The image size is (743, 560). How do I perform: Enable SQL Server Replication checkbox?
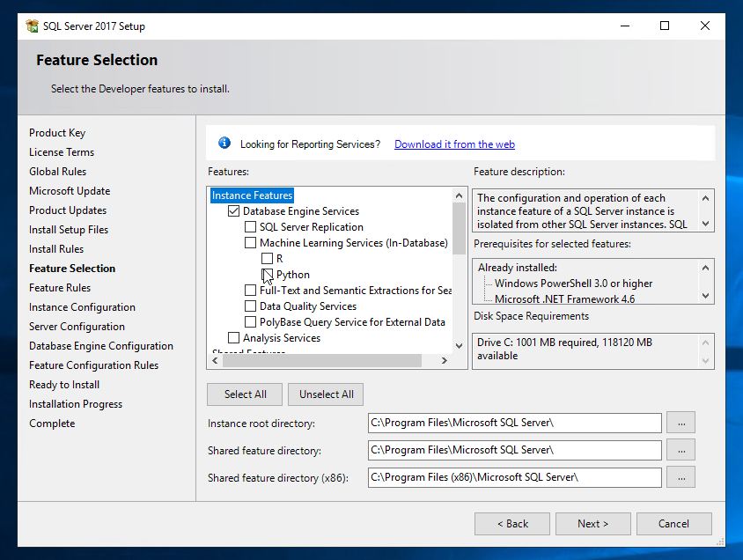click(250, 227)
